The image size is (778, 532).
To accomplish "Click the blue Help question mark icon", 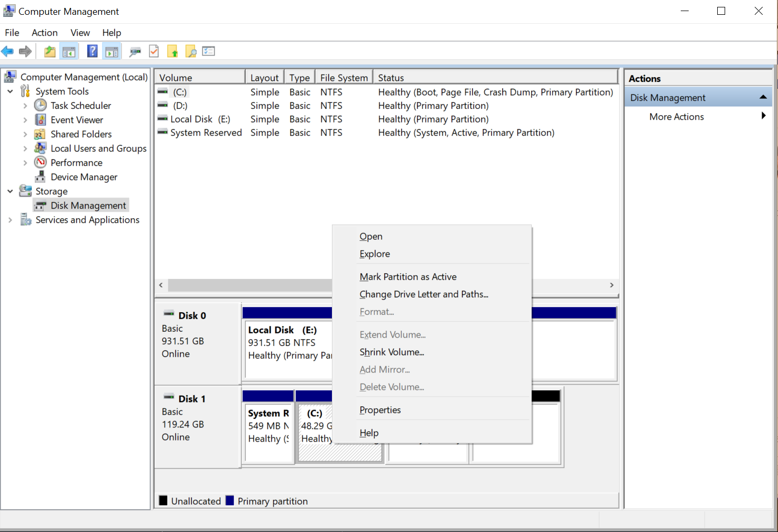I will pyautogui.click(x=92, y=51).
